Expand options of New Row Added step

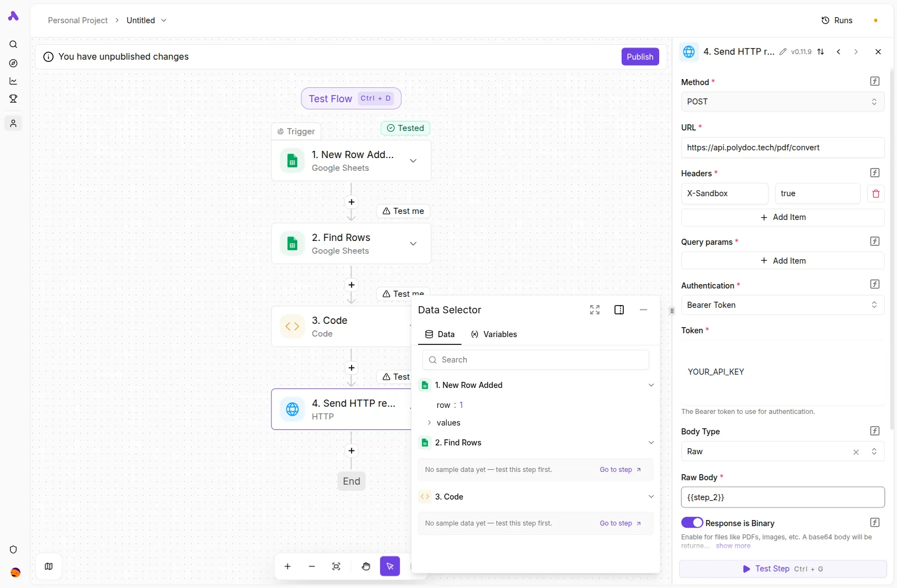click(x=413, y=161)
